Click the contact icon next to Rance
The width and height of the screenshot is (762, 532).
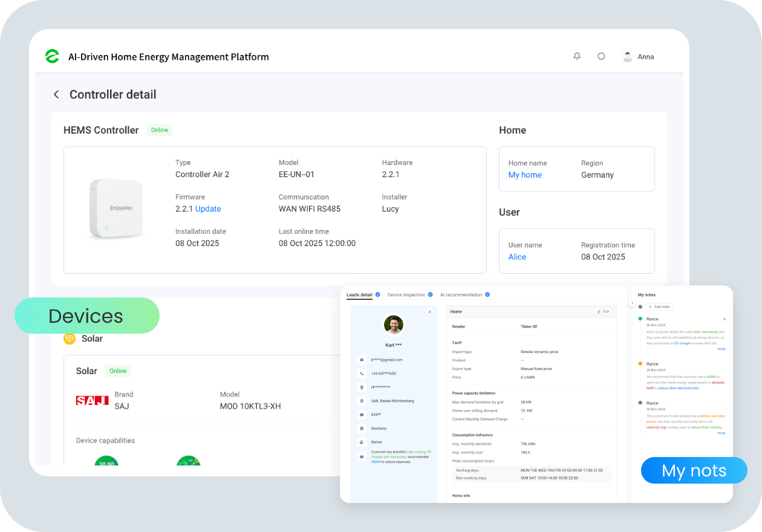(360, 442)
